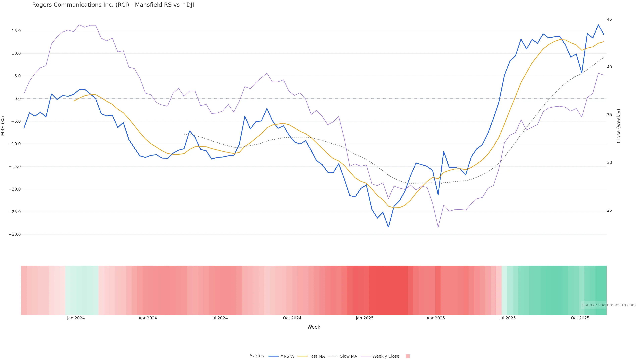Select the 'Oct 2024' x-axis label

click(292, 318)
